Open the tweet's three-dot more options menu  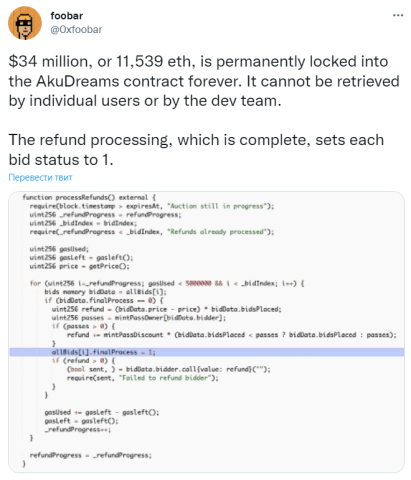398,15
